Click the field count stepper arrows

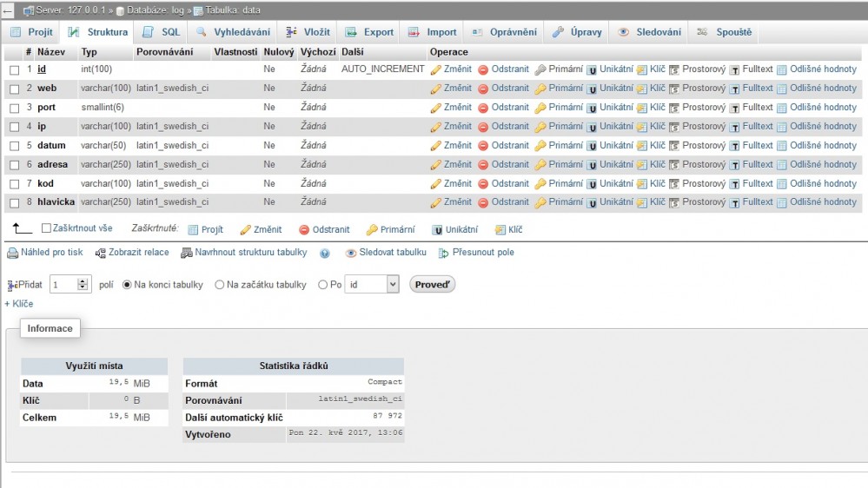pyautogui.click(x=83, y=284)
